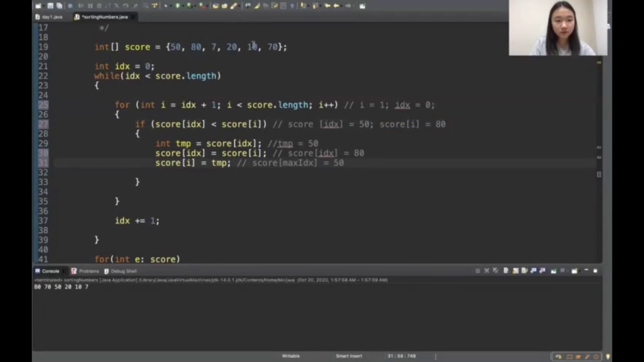
Task: Click the Display Selected Console icon
Action: [x=562, y=271]
